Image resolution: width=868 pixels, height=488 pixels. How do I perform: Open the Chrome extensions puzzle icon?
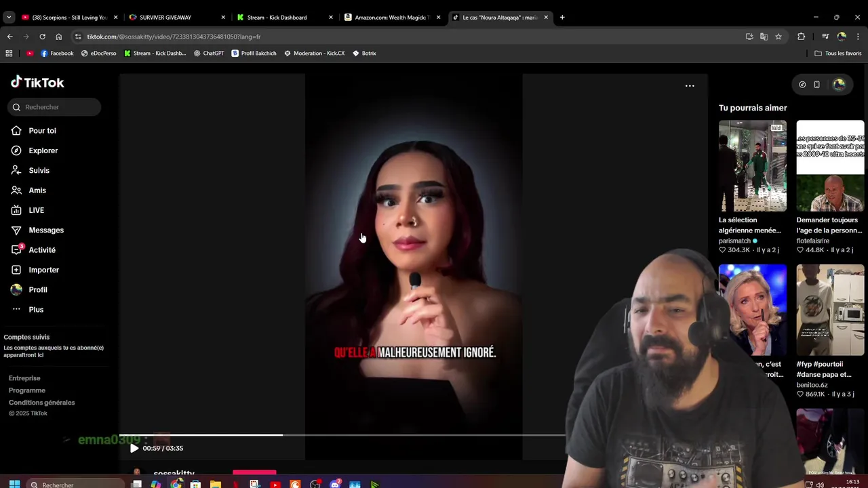(801, 37)
